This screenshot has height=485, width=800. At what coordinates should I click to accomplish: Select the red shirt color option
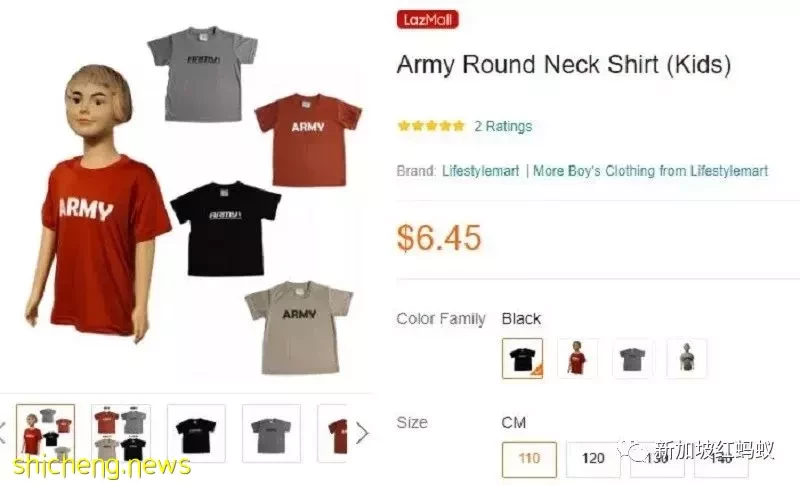[x=577, y=359]
